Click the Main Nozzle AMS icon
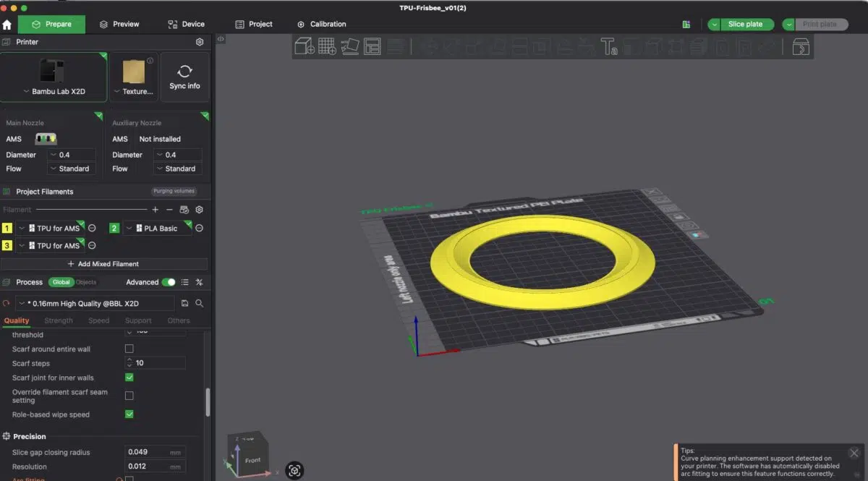 [46, 139]
